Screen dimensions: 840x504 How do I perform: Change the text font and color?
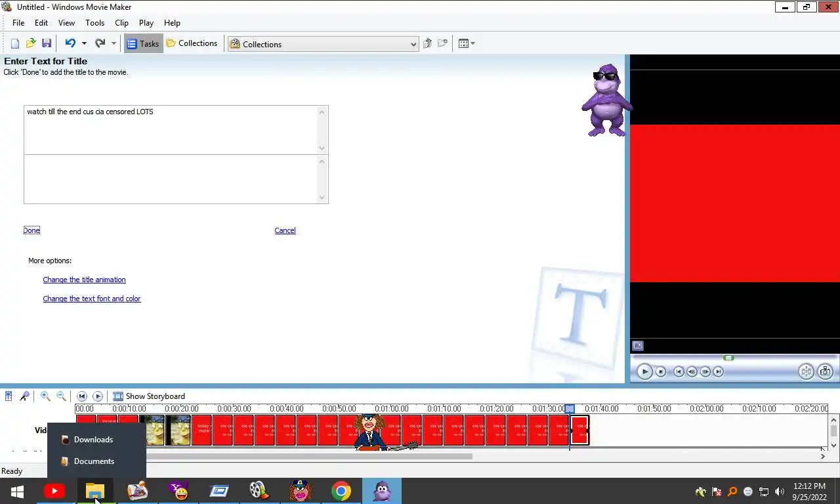pos(92,299)
